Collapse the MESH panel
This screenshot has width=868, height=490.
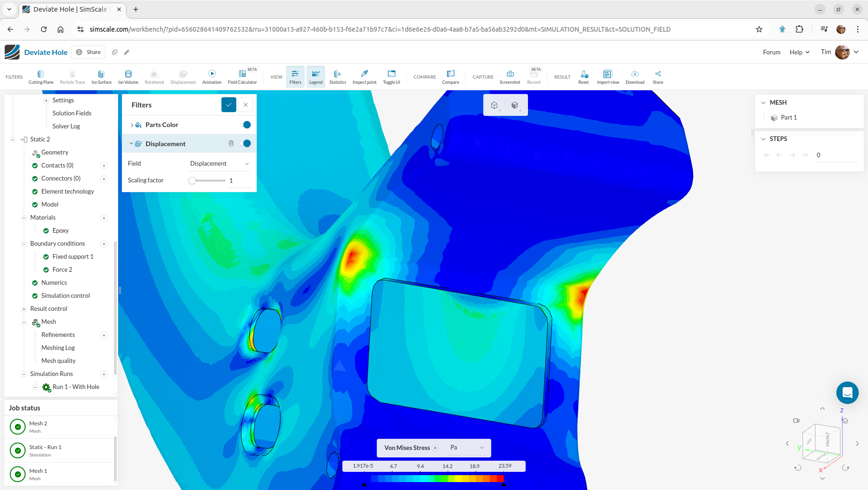click(763, 102)
